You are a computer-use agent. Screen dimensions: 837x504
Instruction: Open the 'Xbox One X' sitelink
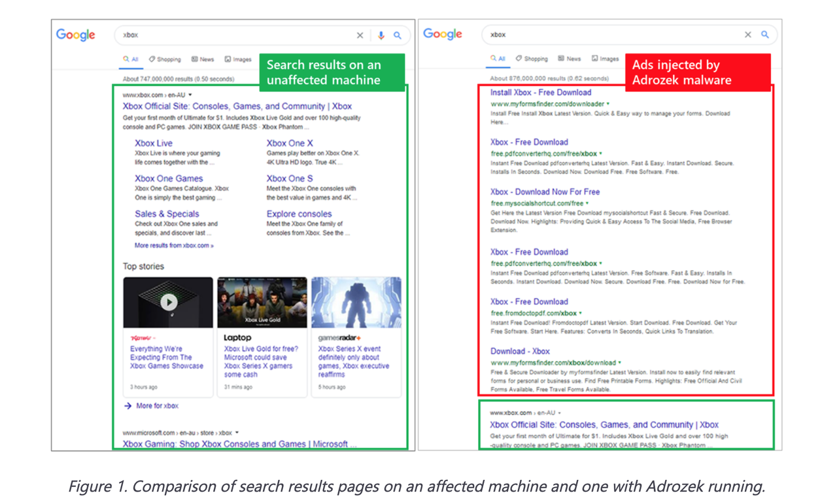290,143
